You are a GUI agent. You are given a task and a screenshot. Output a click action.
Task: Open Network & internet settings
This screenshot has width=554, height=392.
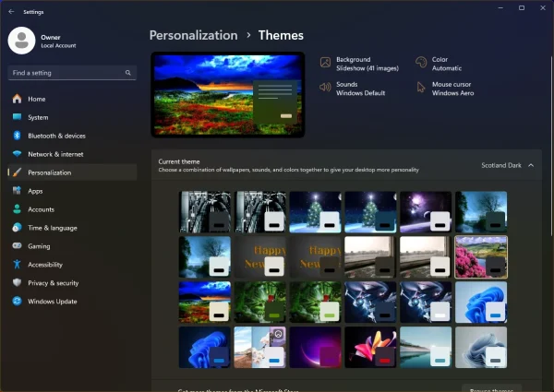[72, 154]
